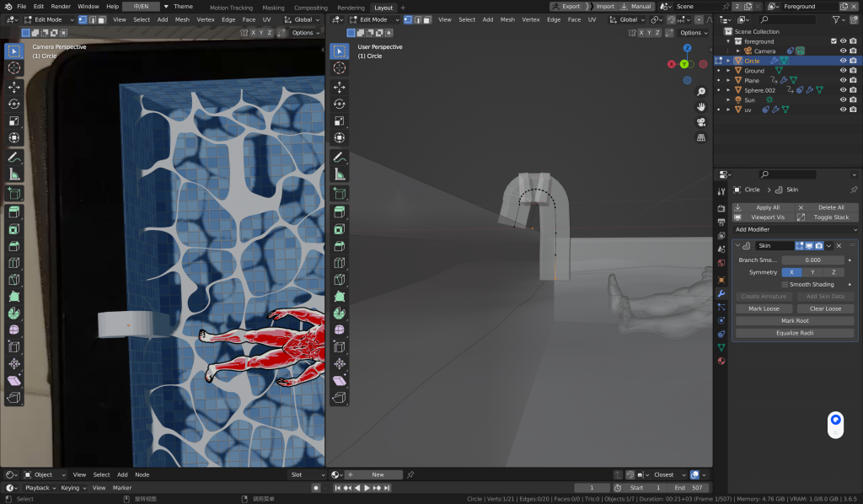
Task: Toggle camera view icon in viewport
Action: pos(700,122)
